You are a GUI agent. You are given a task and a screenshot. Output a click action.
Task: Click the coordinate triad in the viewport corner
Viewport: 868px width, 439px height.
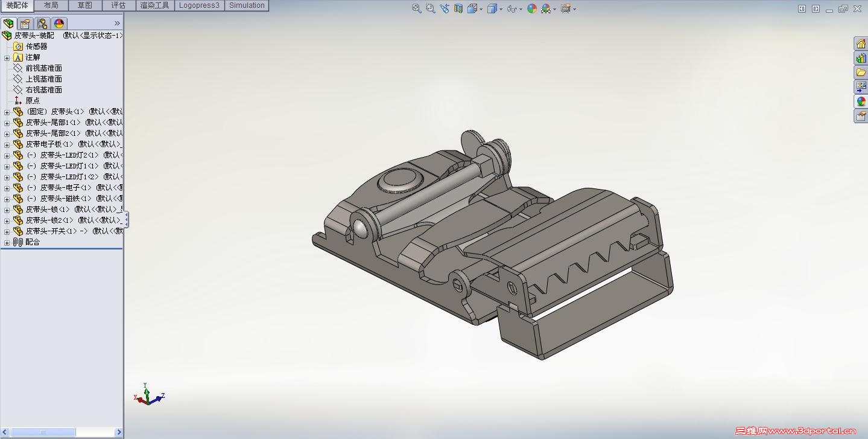tap(148, 394)
